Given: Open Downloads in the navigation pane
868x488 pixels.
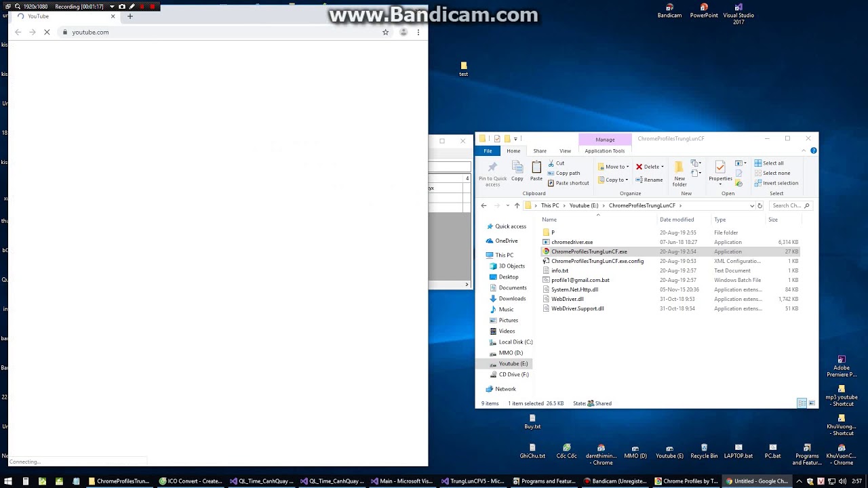Looking at the screenshot, I should [x=512, y=299].
